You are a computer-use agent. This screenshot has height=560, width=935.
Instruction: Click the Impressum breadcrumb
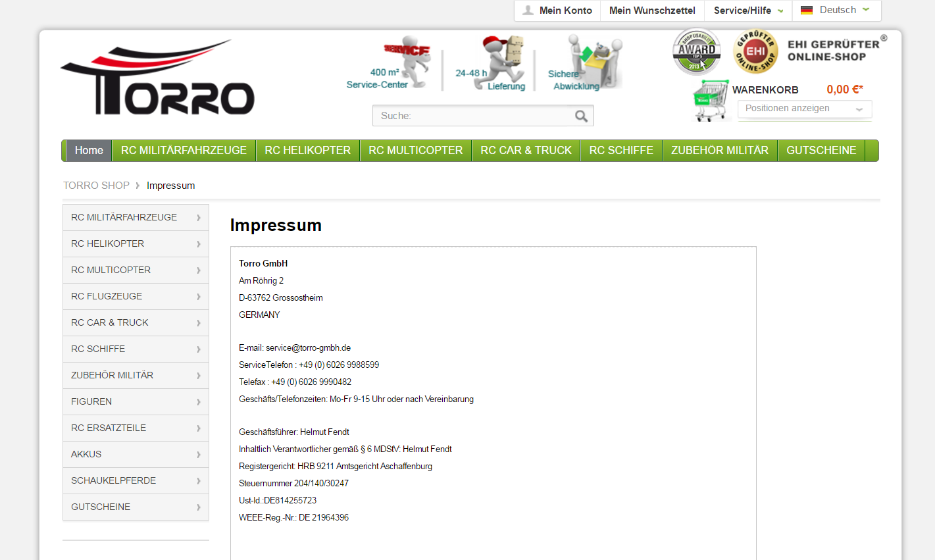click(170, 186)
